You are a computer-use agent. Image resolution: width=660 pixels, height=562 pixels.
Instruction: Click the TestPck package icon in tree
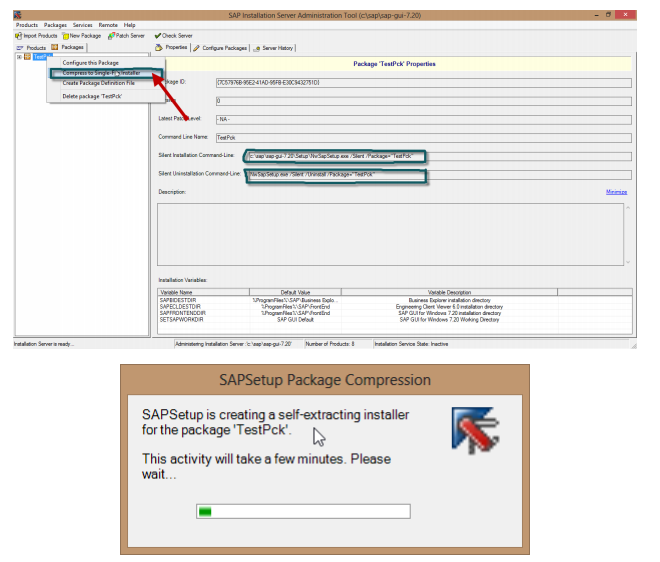click(27, 56)
